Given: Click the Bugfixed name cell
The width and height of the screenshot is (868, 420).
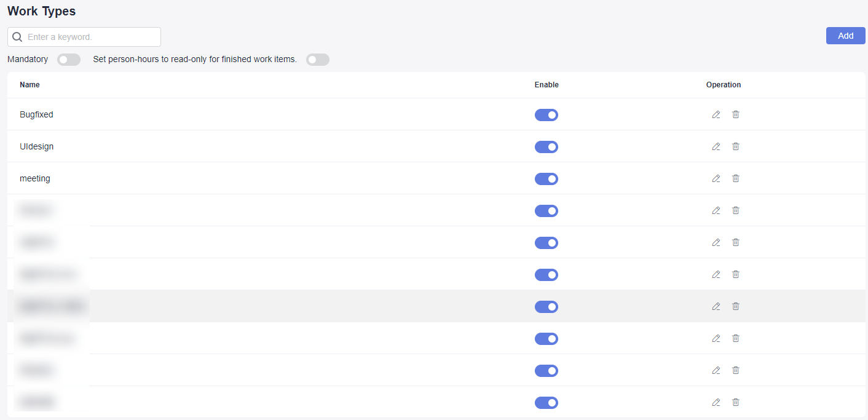Looking at the screenshot, I should pyautogui.click(x=36, y=114).
